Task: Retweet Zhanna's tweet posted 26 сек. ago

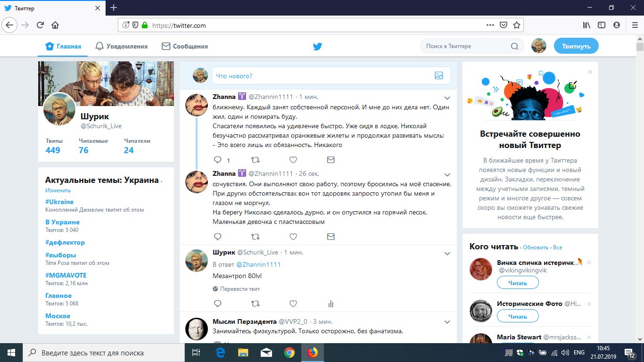Action: coord(255,237)
